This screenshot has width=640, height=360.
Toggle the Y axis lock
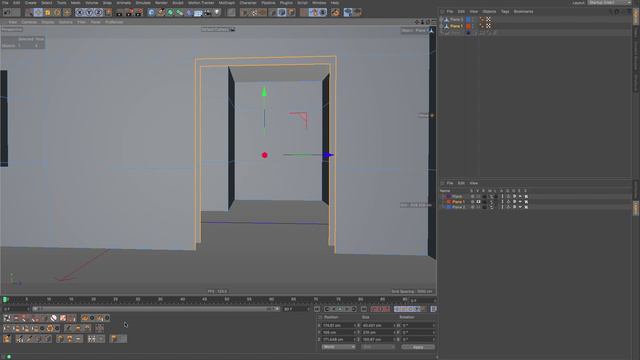click(x=89, y=13)
